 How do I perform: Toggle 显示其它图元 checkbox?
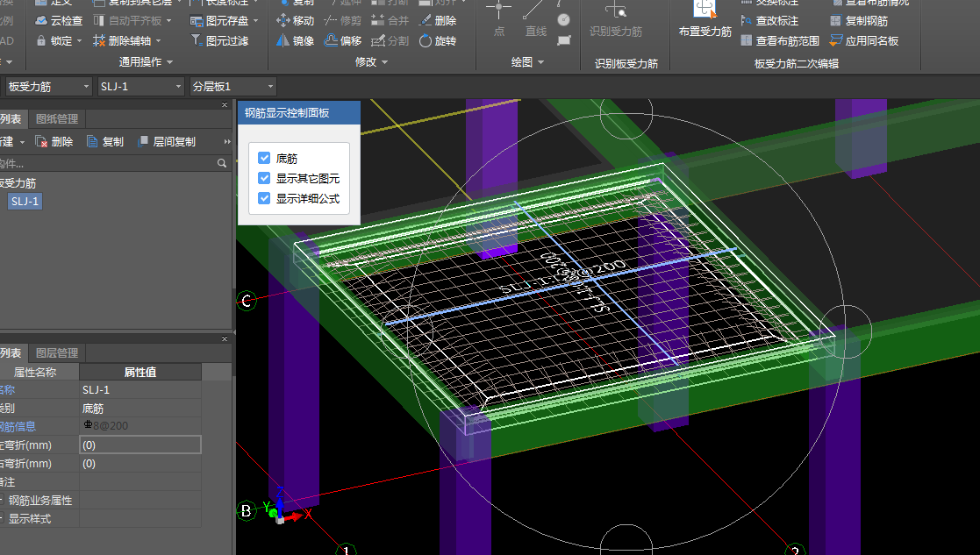pos(264,179)
